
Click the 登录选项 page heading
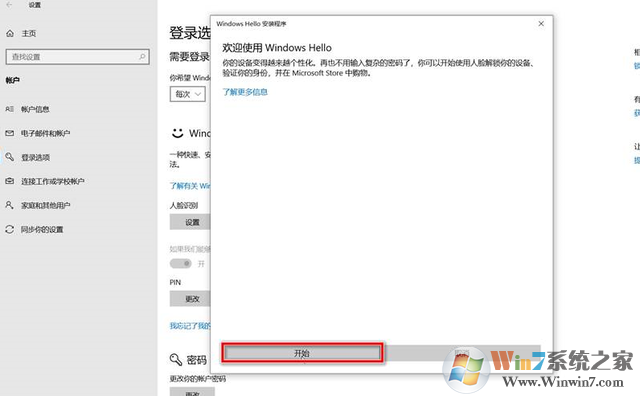[x=190, y=33]
